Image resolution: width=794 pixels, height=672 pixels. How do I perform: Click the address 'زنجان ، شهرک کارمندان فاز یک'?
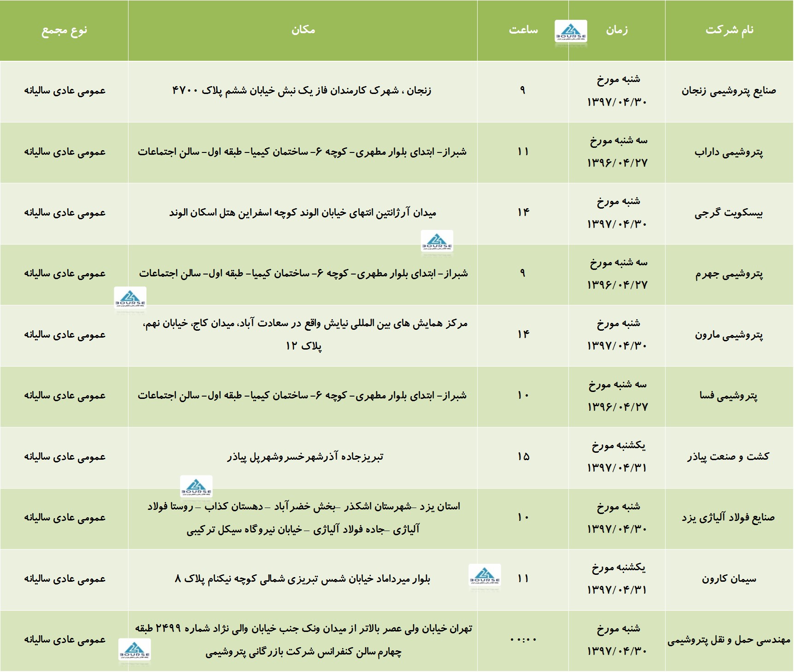pyautogui.click(x=302, y=91)
